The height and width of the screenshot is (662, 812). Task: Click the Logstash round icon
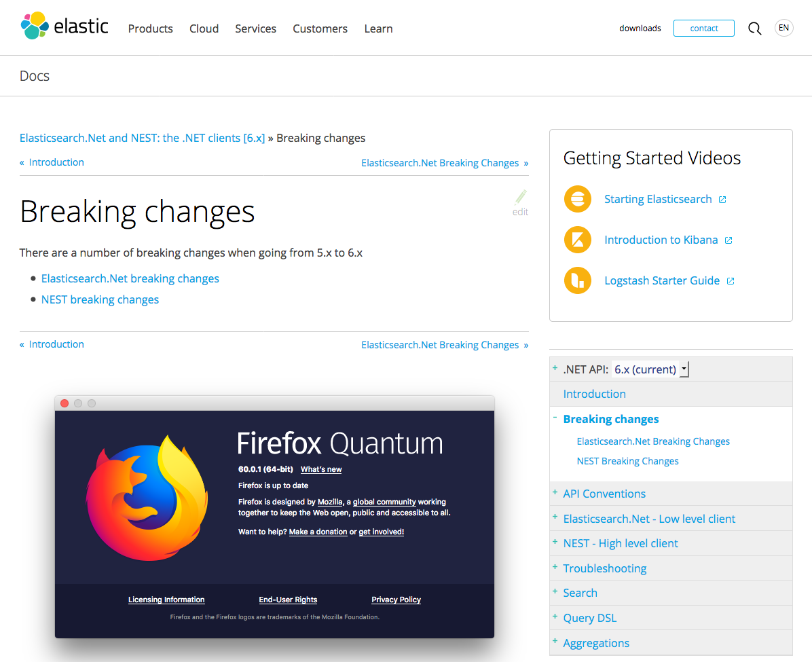[577, 280]
